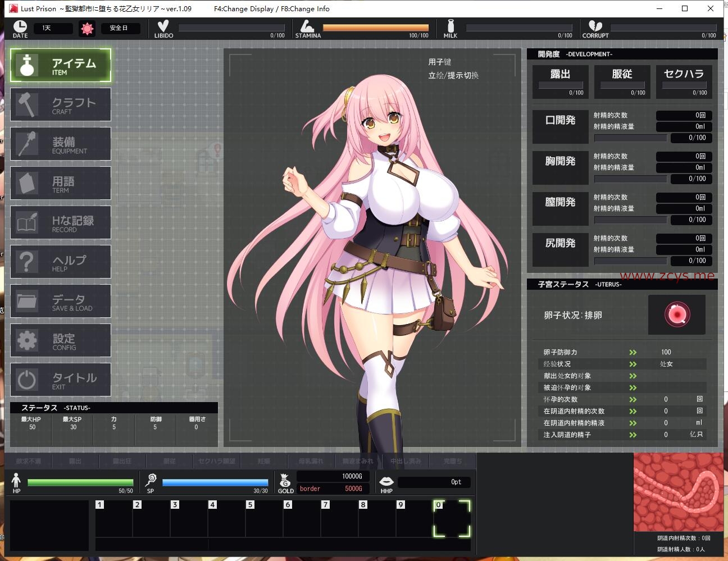Click the folder SAVE & LOAD icon
Image resolution: width=728 pixels, height=561 pixels.
pos(27,301)
